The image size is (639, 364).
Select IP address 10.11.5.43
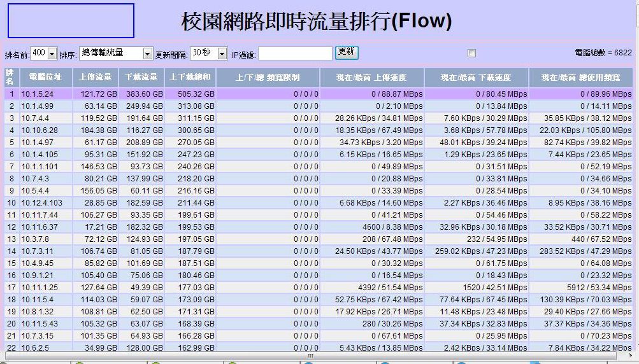click(x=39, y=324)
